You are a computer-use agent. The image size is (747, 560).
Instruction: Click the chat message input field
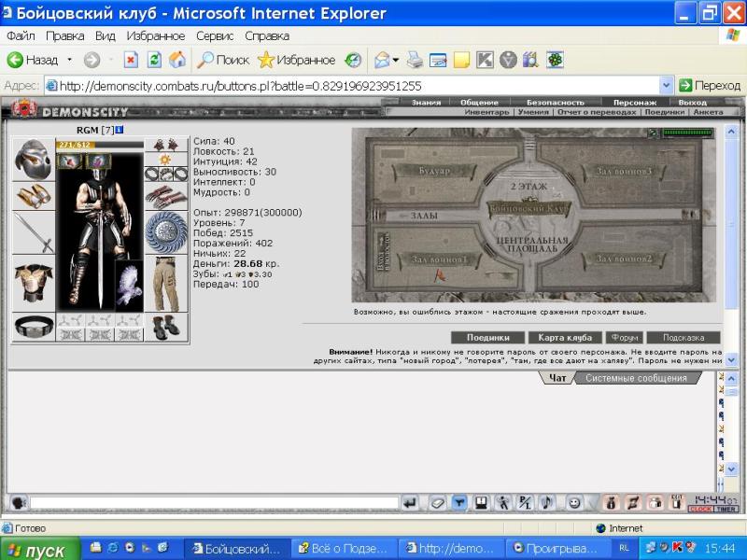click(x=214, y=502)
